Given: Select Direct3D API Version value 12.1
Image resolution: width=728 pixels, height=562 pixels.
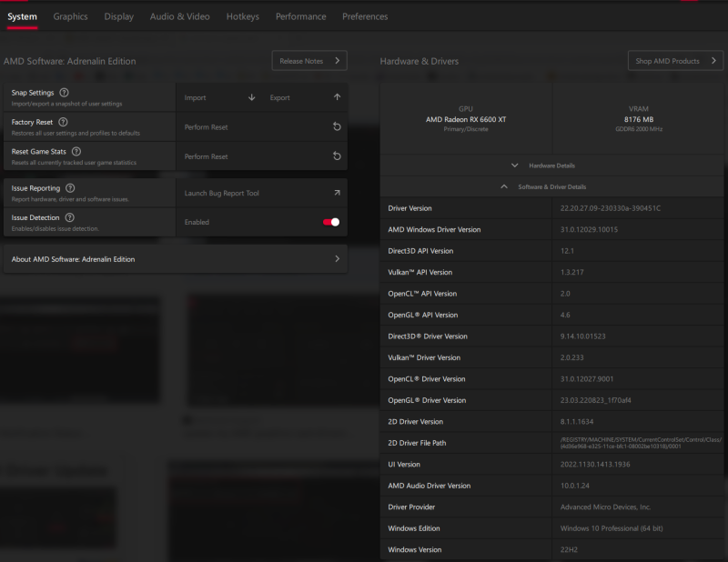Looking at the screenshot, I should pyautogui.click(x=567, y=251).
